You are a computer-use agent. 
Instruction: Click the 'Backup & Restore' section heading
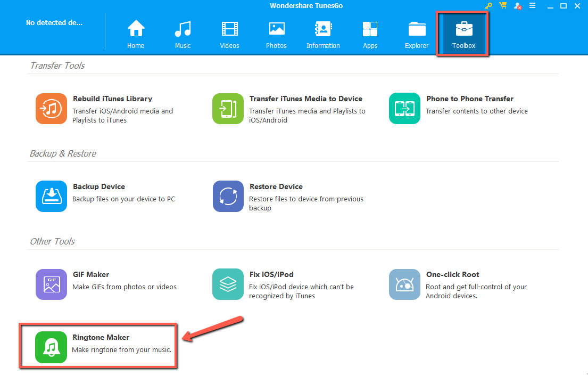point(63,153)
